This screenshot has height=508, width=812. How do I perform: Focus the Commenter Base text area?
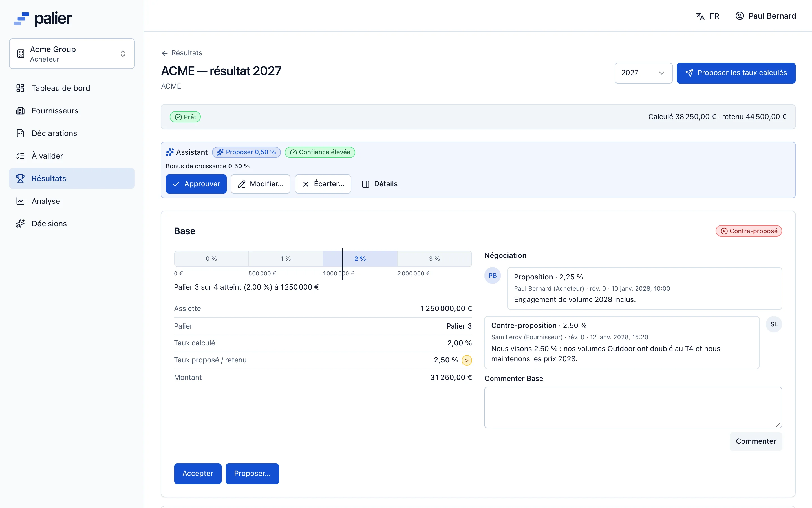coord(633,407)
